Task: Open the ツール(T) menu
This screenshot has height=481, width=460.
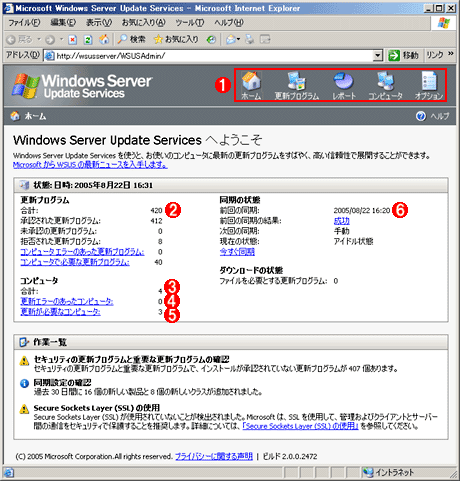Action: 190,23
